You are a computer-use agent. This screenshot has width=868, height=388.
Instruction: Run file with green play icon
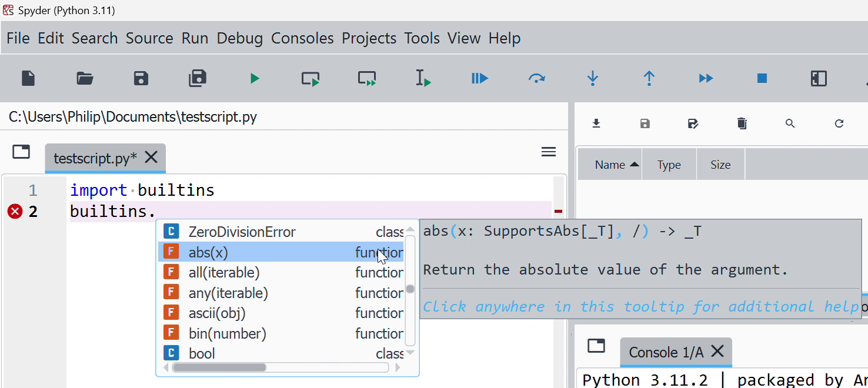point(255,78)
